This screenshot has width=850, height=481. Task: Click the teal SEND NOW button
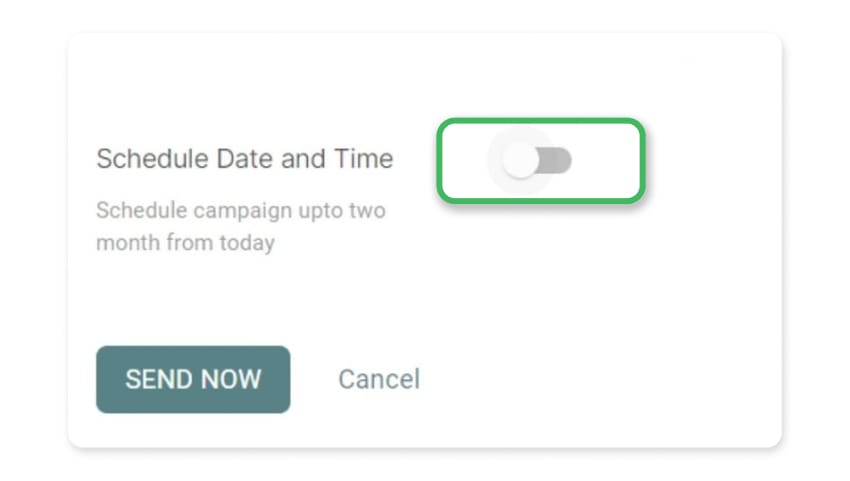(193, 380)
